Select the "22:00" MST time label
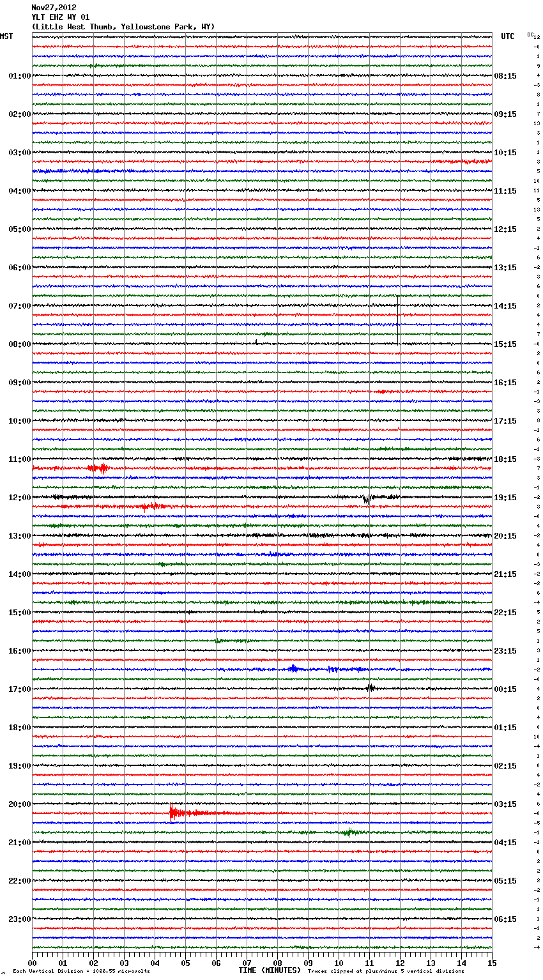 [x=20, y=881]
